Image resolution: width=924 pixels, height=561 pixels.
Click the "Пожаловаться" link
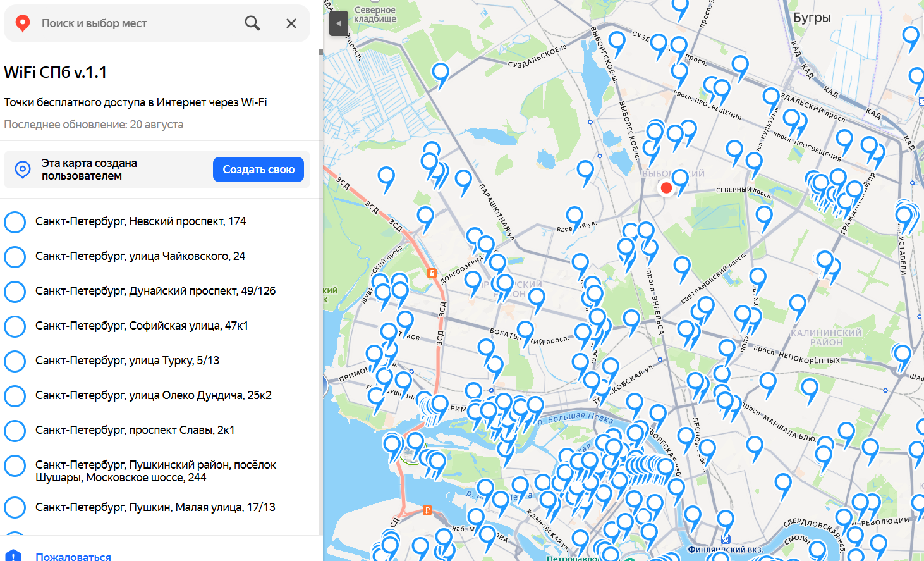pos(73,557)
